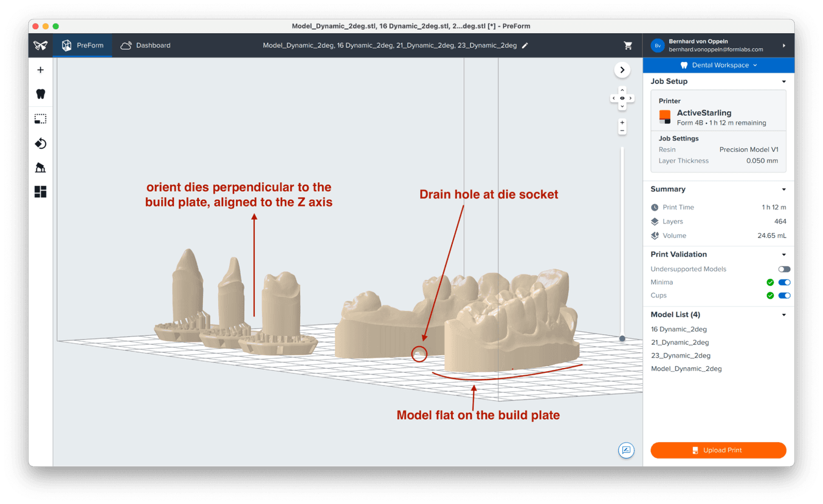Open the feedback chat icon
Screen dimensions: 823x504
(x=626, y=450)
